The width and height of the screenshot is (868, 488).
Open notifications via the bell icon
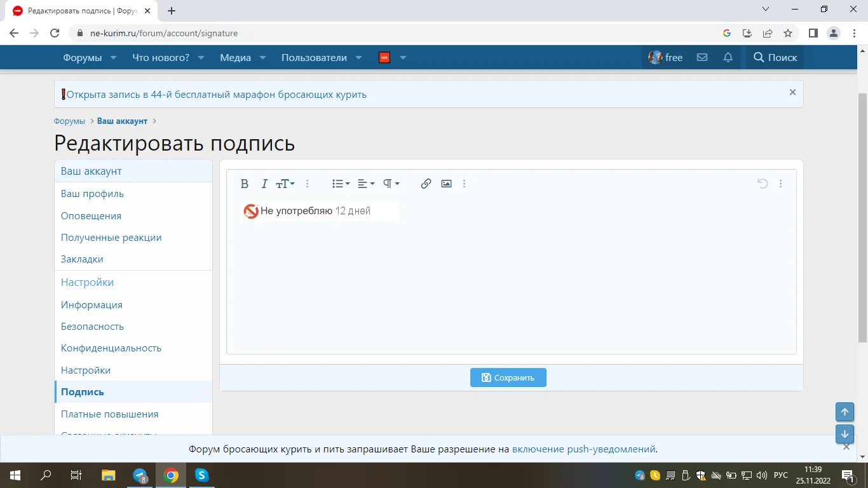point(728,57)
